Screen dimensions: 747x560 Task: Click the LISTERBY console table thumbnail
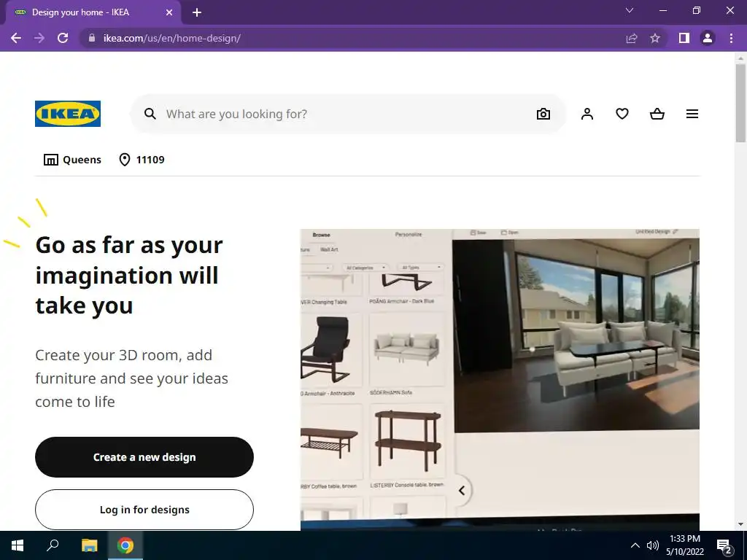407,440
